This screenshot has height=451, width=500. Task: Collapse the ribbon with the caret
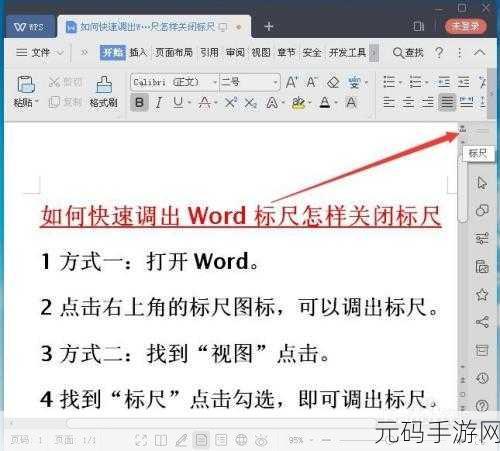click(479, 52)
